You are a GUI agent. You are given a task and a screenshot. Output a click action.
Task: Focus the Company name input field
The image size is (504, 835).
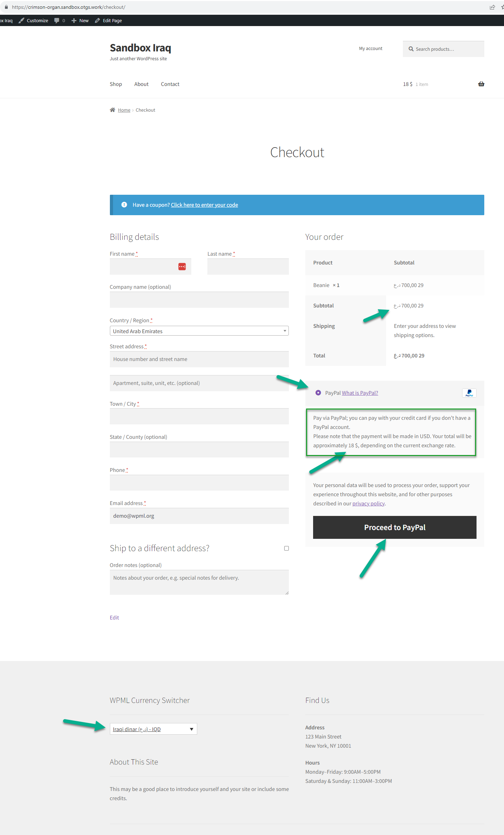(199, 300)
